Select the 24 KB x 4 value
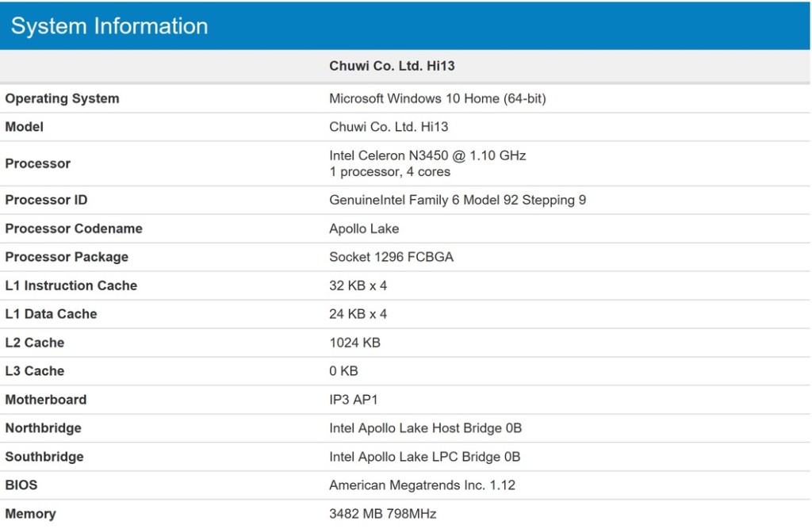The width and height of the screenshot is (812, 529). (358, 314)
